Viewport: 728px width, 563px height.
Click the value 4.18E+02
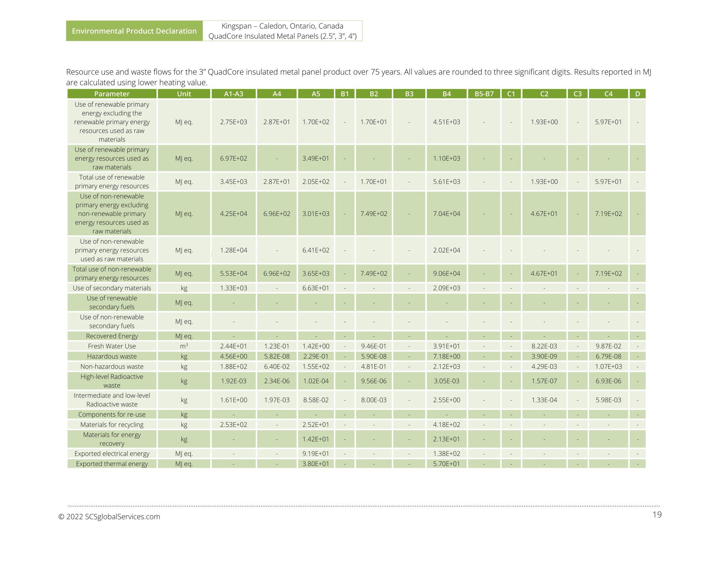[446, 425]
